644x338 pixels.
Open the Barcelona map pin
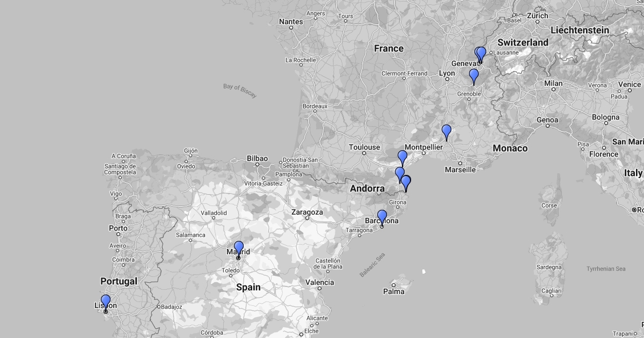[x=382, y=217]
